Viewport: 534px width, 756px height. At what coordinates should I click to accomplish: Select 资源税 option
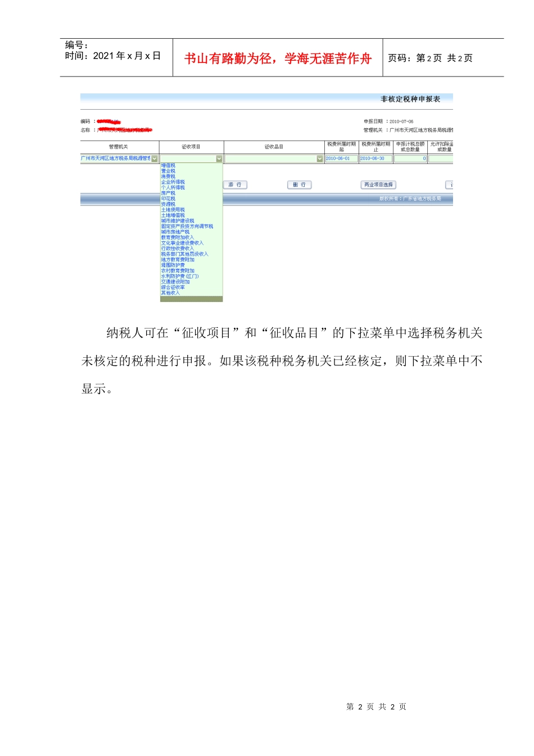(168, 204)
